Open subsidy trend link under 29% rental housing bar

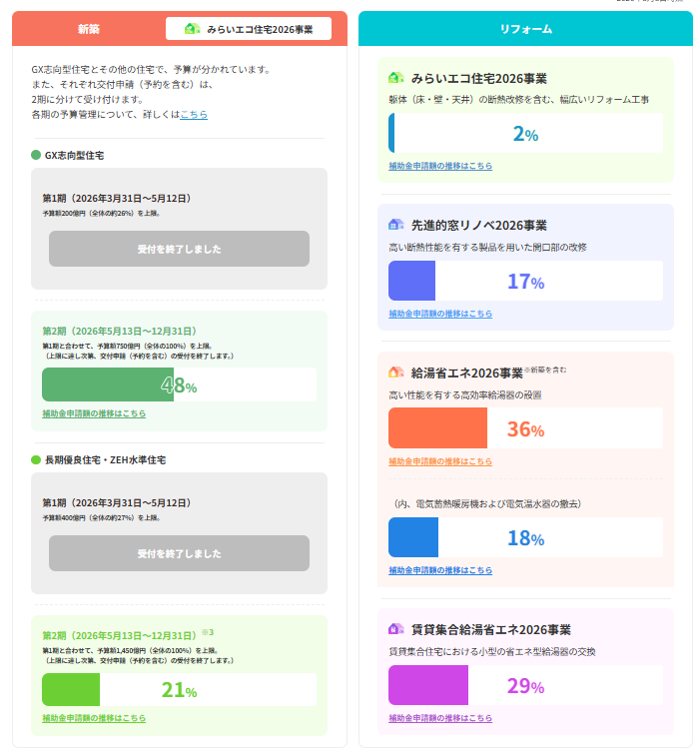click(440, 718)
